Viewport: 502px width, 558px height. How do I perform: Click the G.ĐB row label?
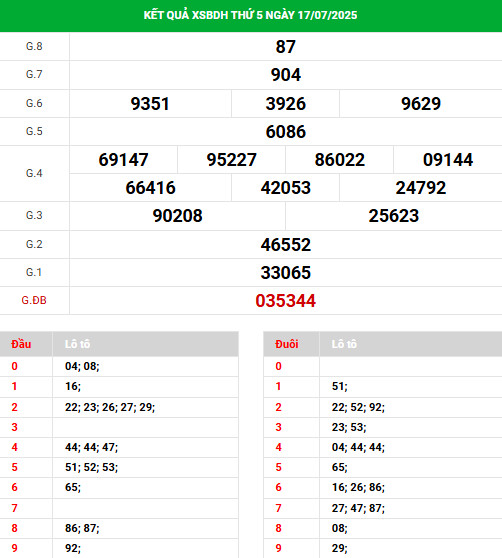pyautogui.click(x=34, y=300)
